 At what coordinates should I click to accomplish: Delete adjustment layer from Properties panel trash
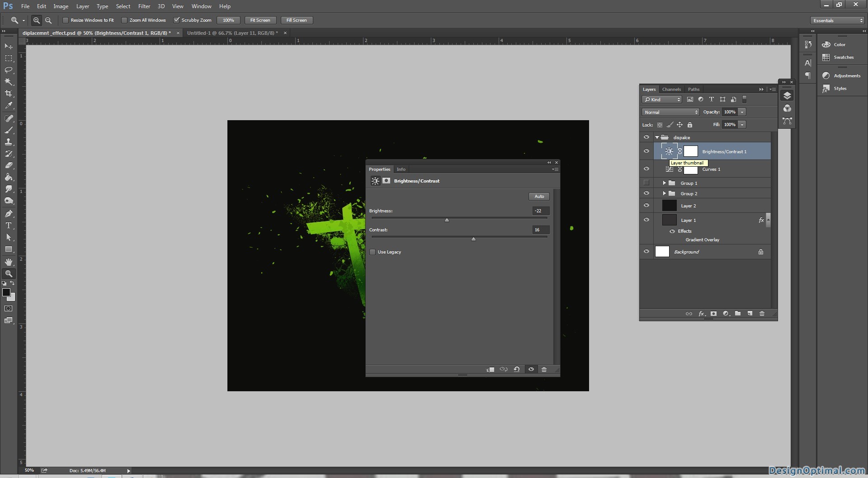point(544,370)
